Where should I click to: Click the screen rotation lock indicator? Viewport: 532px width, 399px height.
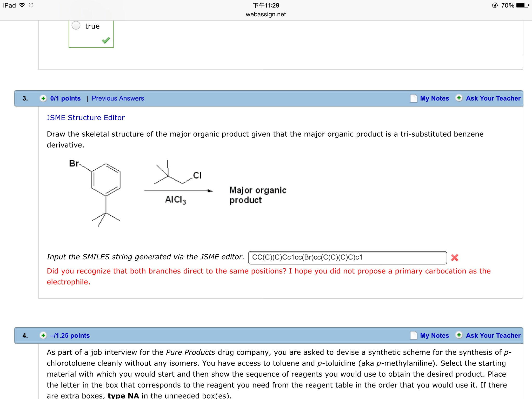coord(496,5)
